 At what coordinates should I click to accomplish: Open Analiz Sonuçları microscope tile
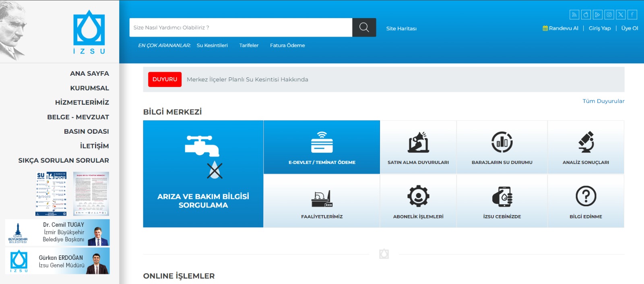pyautogui.click(x=586, y=147)
